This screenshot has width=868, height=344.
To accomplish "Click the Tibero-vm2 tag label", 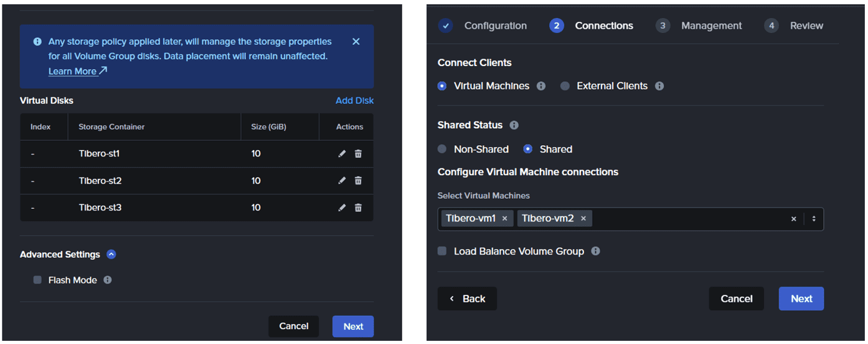I will pos(548,218).
